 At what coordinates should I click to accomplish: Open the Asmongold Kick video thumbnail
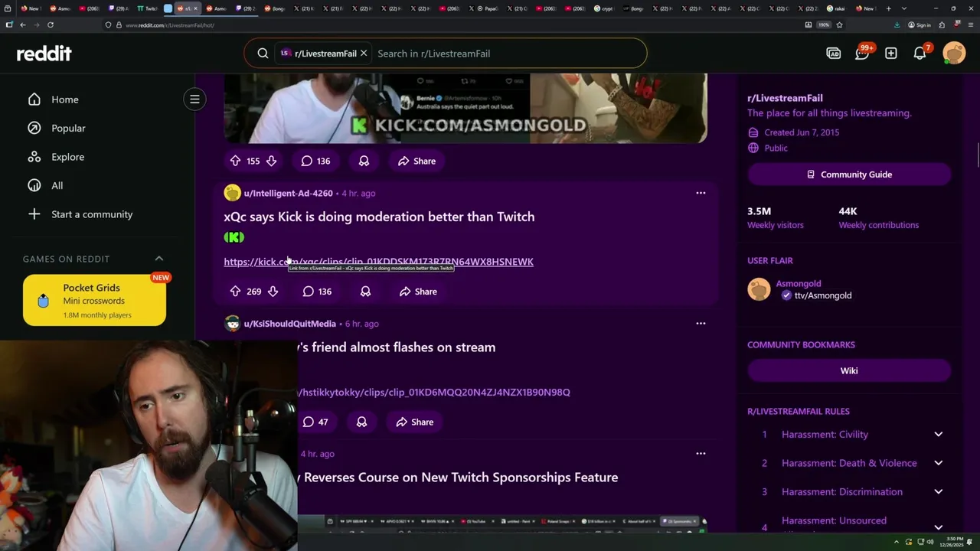click(465, 109)
